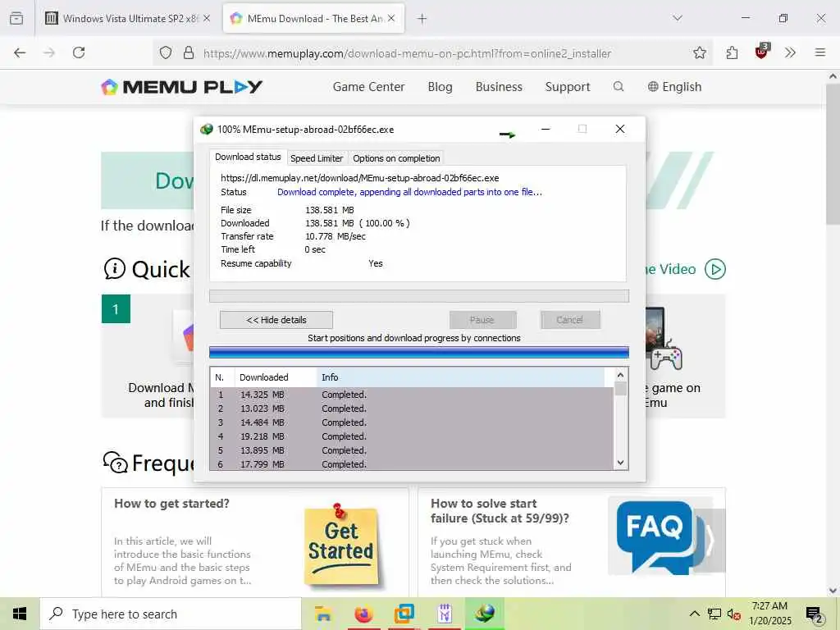Viewport: 840px width, 630px height.
Task: Show site security padlock information
Action: [189, 52]
